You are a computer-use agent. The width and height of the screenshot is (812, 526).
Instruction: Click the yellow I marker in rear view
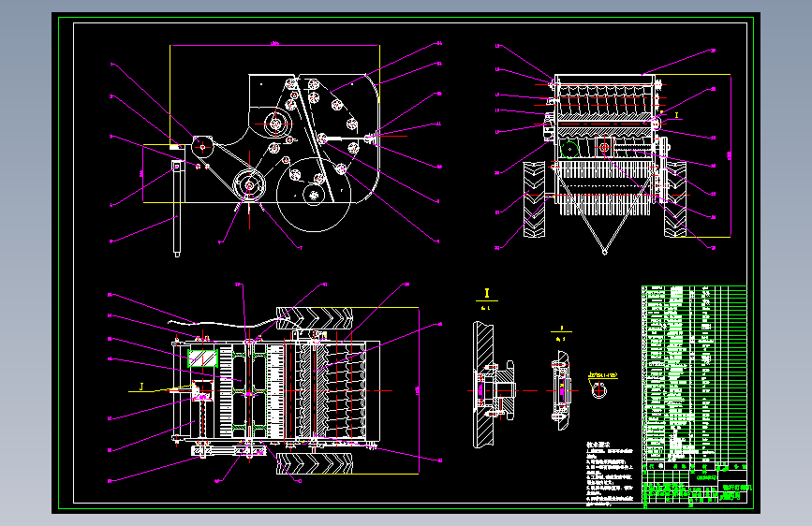click(x=676, y=115)
